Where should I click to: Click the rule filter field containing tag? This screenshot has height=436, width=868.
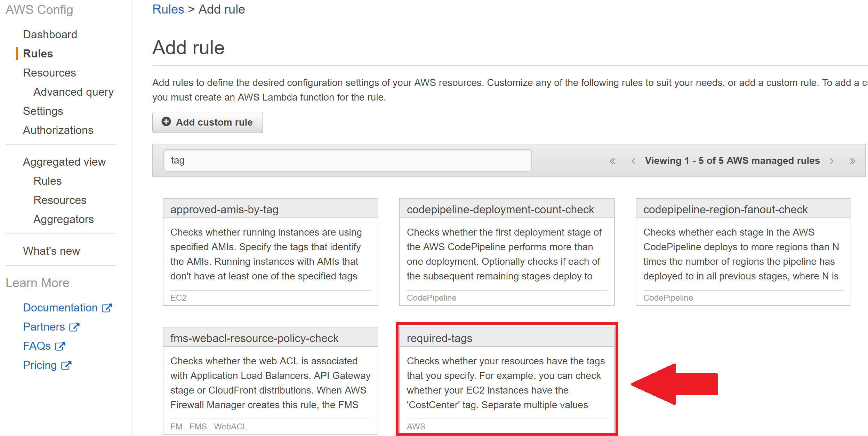pyautogui.click(x=347, y=160)
